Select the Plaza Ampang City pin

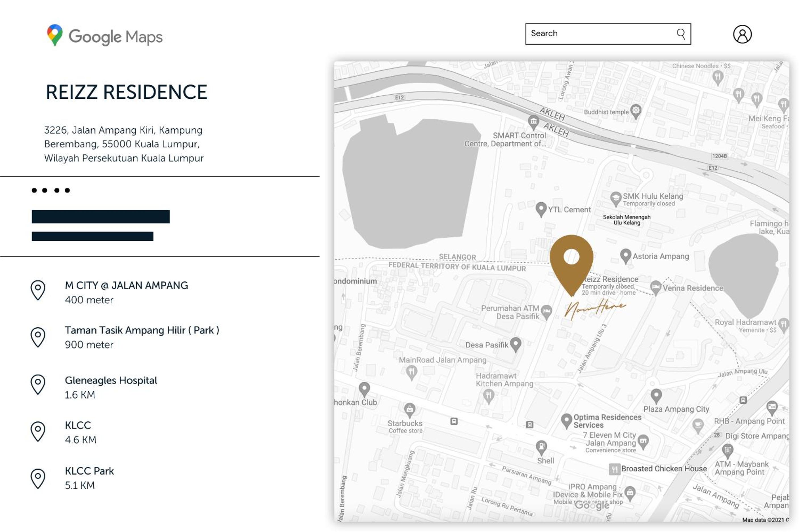[x=656, y=396]
